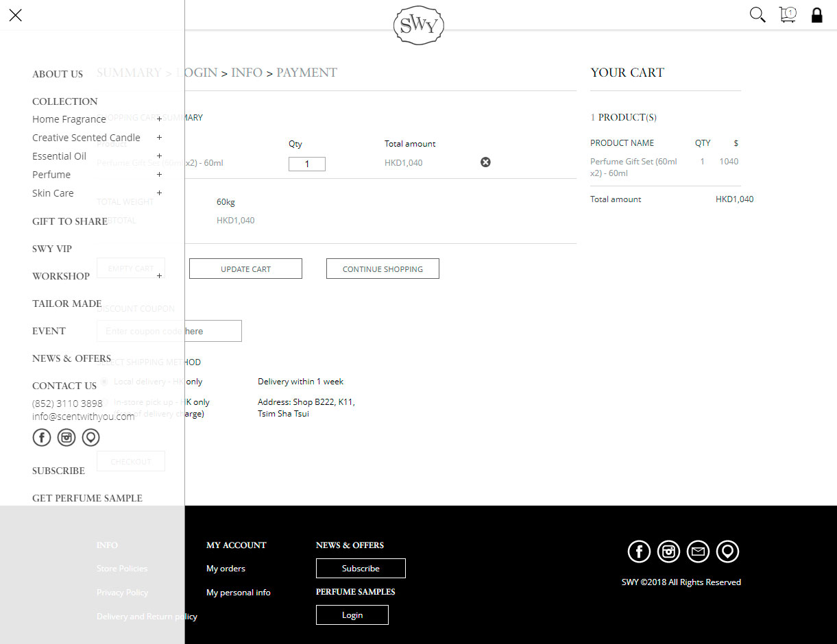Open Tailor Made menu item

pos(67,304)
